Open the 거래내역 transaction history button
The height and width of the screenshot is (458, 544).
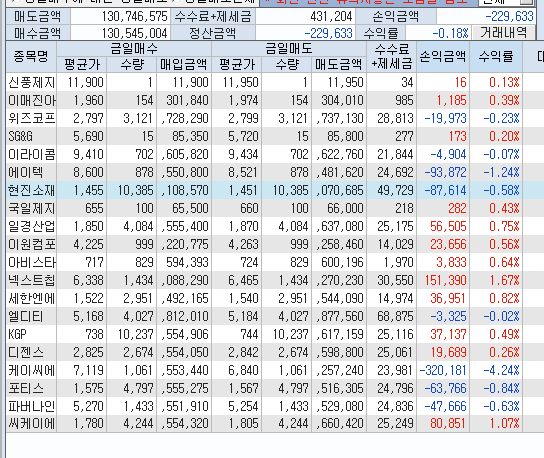[x=503, y=33]
